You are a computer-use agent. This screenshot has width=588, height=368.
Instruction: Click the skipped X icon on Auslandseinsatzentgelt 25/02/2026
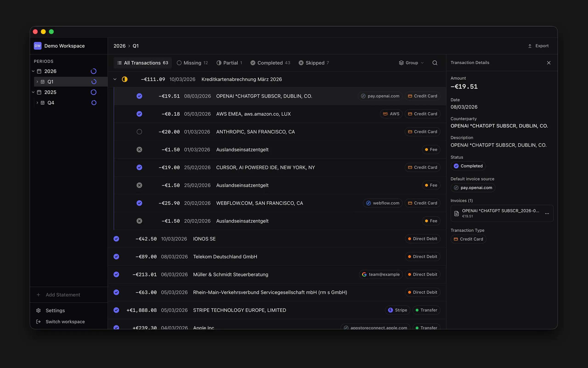pos(139,185)
